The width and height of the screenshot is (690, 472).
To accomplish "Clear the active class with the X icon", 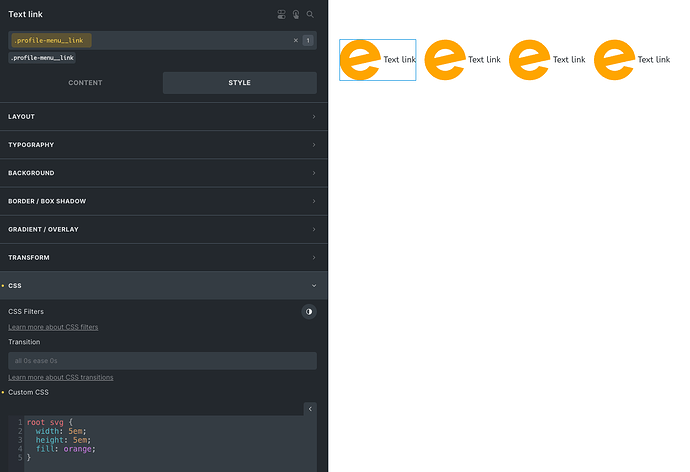I will [296, 40].
